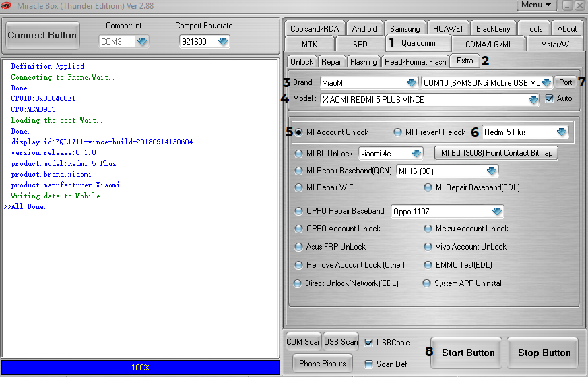Click the Comport Baudrate 921600 field
588x377 pixels.
tap(204, 41)
